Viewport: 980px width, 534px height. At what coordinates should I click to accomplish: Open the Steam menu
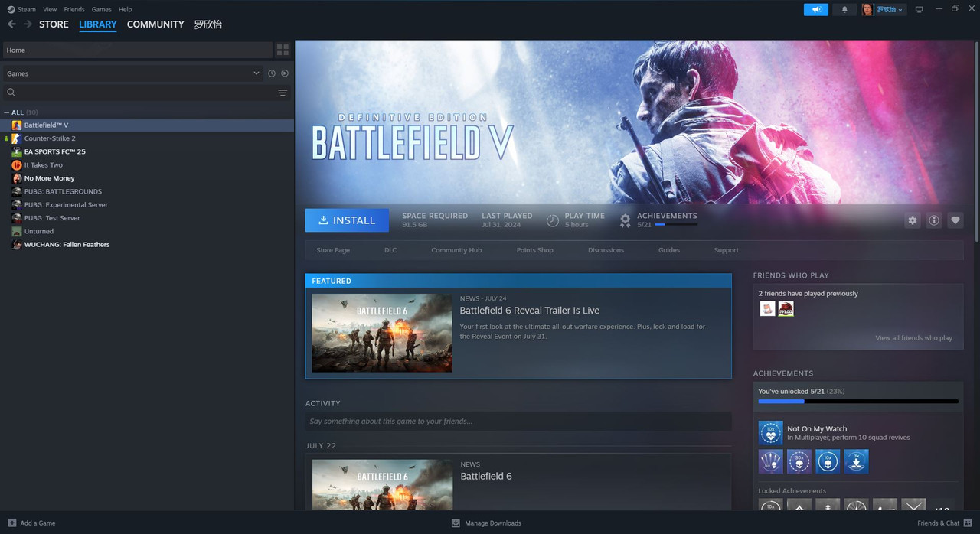point(27,9)
